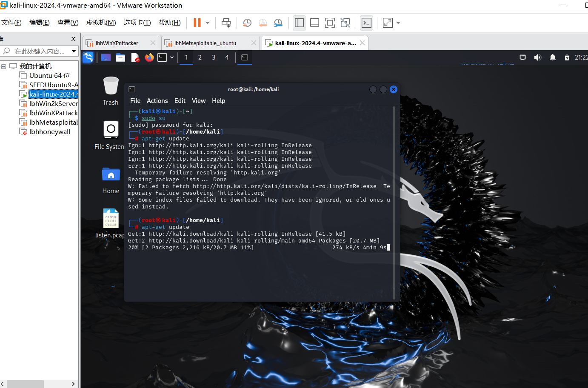The image size is (588, 388).
Task: Select the listen.pcap desktop file
Action: pos(110,223)
